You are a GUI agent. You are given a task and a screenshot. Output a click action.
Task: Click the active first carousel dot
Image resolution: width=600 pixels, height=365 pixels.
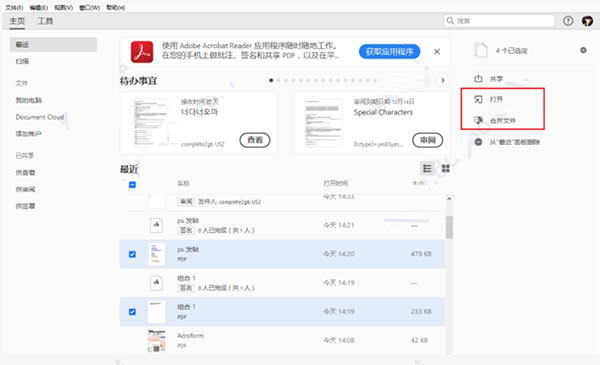(271, 80)
